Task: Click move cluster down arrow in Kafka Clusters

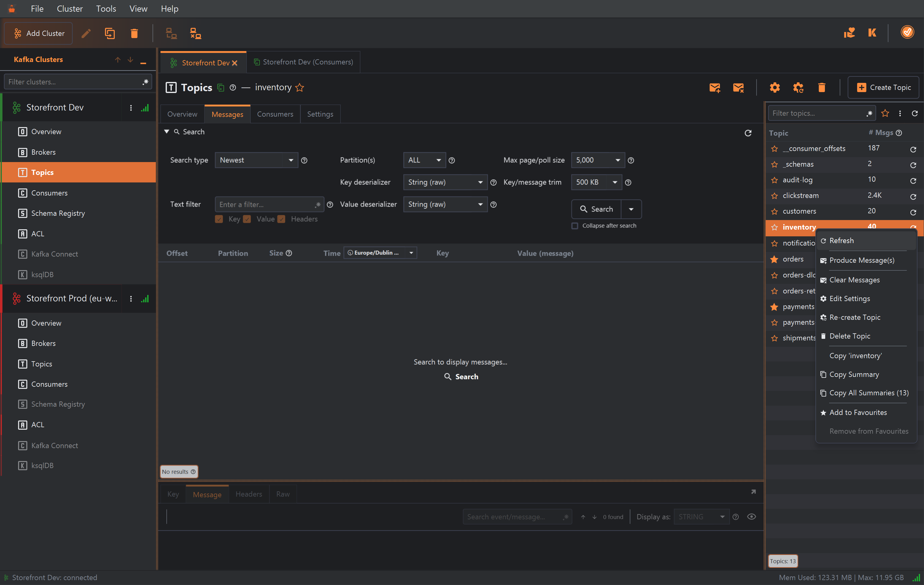Action: 130,60
